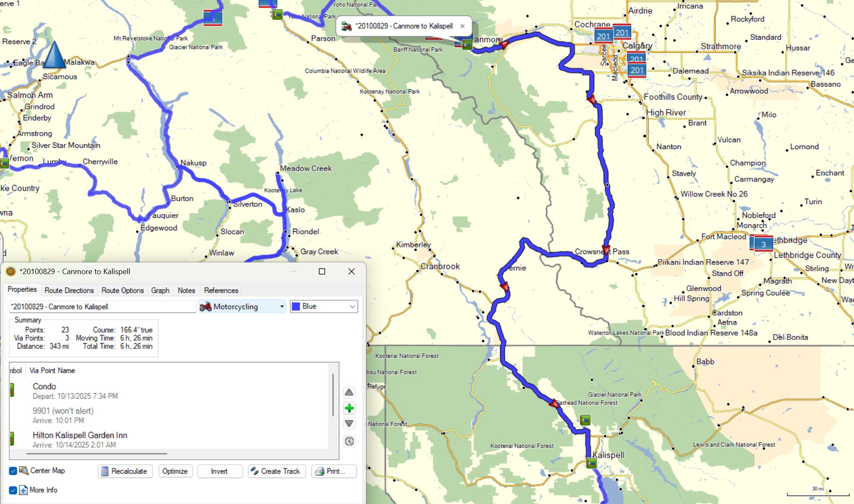
Task: Uncheck the Center Map checkbox
Action: 13,471
